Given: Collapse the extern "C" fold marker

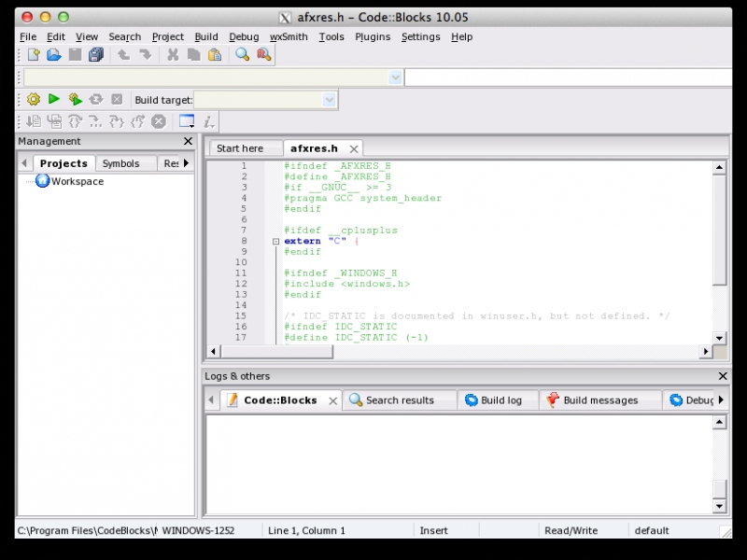Looking at the screenshot, I should click(275, 241).
